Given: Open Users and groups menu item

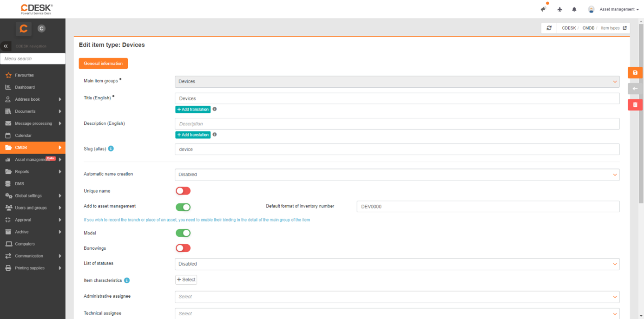Looking at the screenshot, I should (x=33, y=208).
